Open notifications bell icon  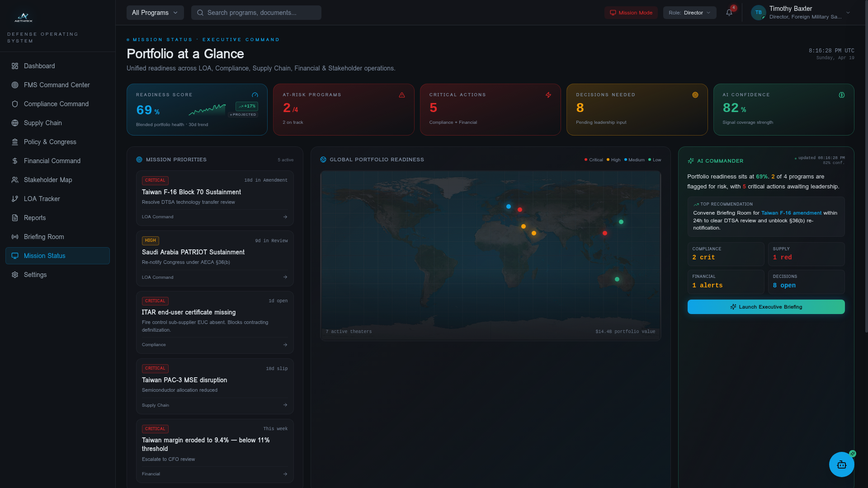coord(729,13)
